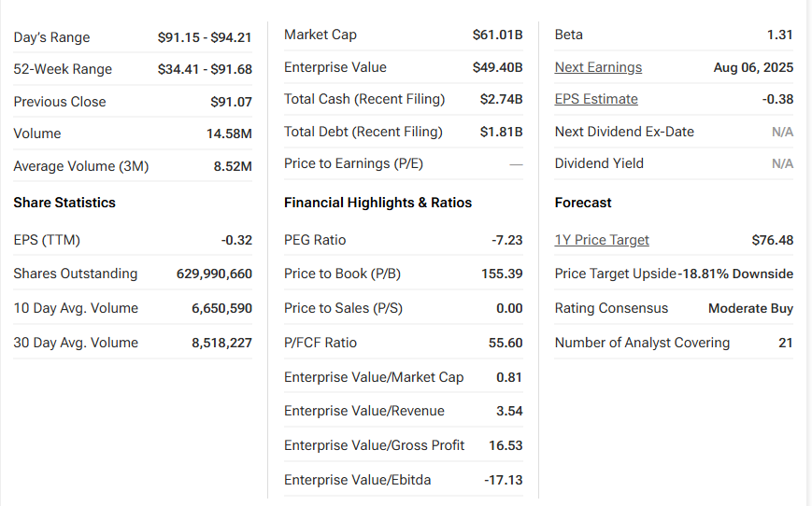The height and width of the screenshot is (506, 812).
Task: Click the Moderate Buy rating consensus
Action: [750, 308]
